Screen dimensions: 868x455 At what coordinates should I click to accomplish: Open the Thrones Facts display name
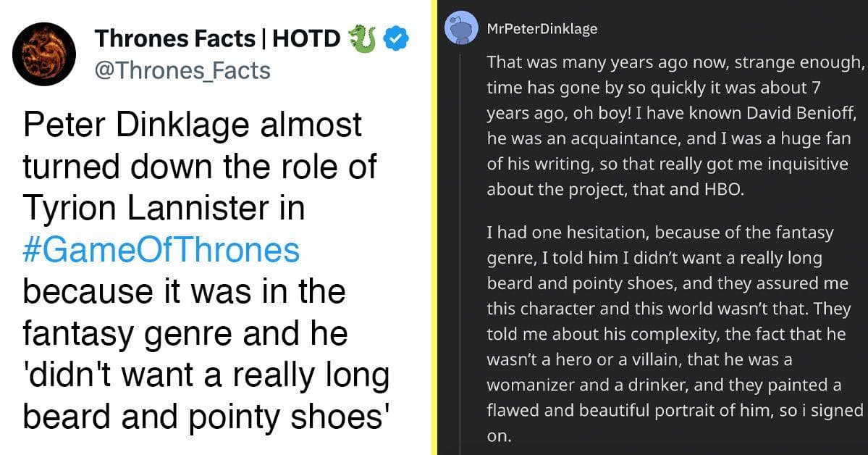pyautogui.click(x=175, y=39)
